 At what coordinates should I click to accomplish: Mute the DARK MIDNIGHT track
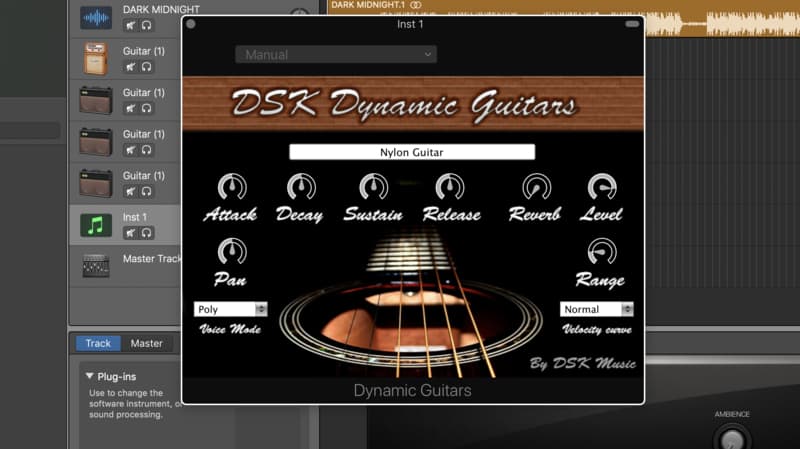(x=131, y=25)
